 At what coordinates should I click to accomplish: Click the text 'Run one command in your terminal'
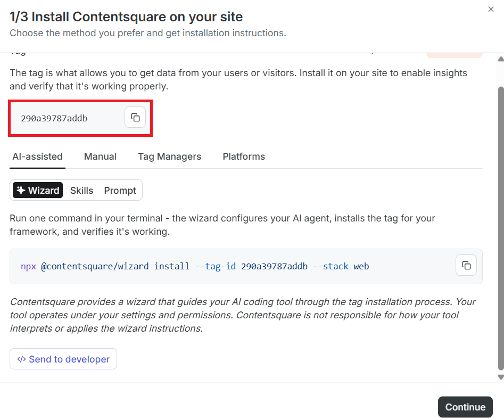pyautogui.click(x=222, y=225)
